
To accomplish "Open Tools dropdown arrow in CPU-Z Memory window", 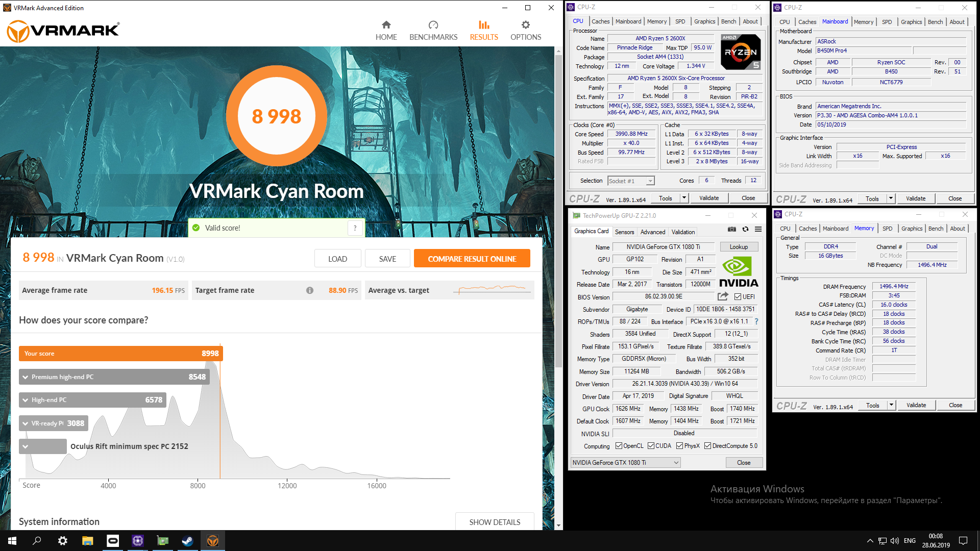I will click(x=891, y=405).
